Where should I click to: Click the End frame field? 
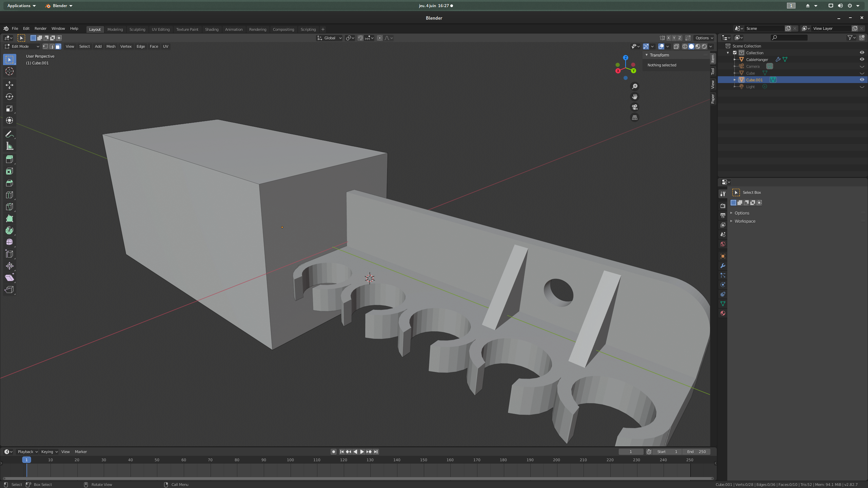696,451
